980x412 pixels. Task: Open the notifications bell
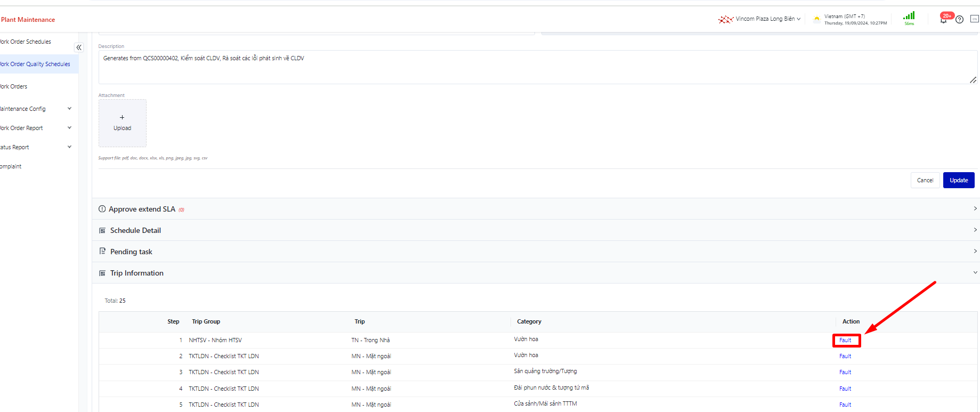[x=944, y=20]
